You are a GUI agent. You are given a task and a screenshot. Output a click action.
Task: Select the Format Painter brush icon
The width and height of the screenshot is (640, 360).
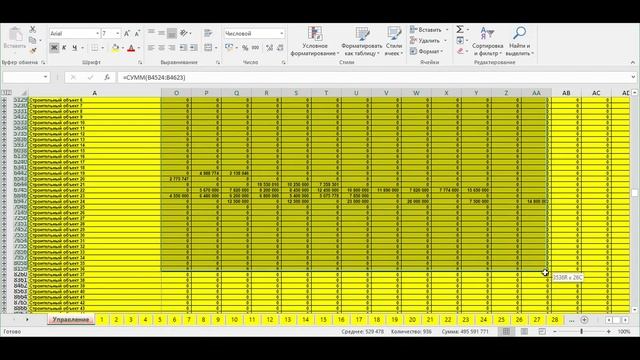click(33, 51)
